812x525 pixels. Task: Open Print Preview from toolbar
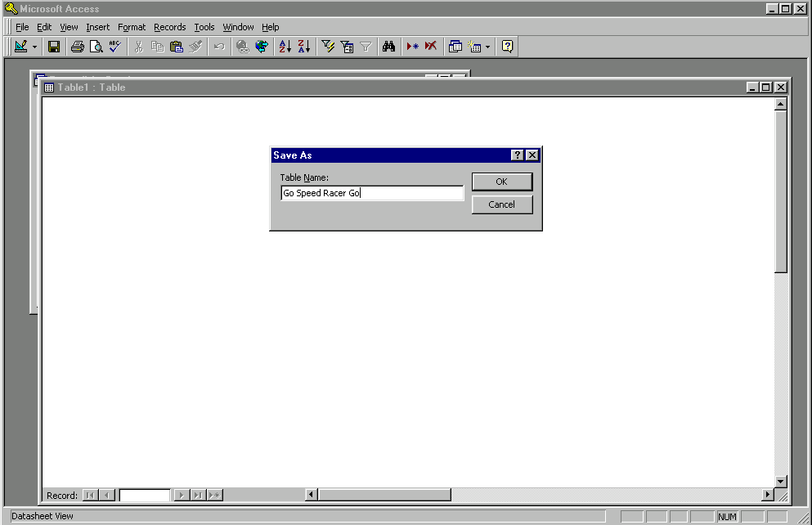coord(96,47)
